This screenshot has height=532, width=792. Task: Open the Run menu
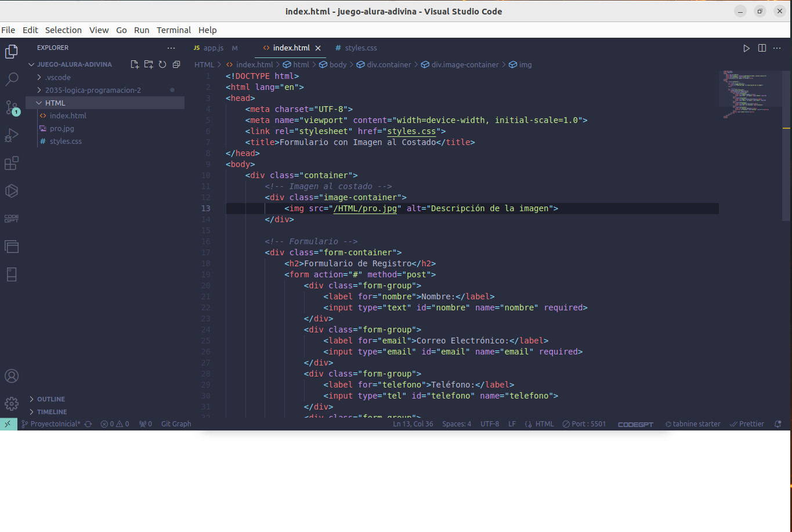[142, 30]
